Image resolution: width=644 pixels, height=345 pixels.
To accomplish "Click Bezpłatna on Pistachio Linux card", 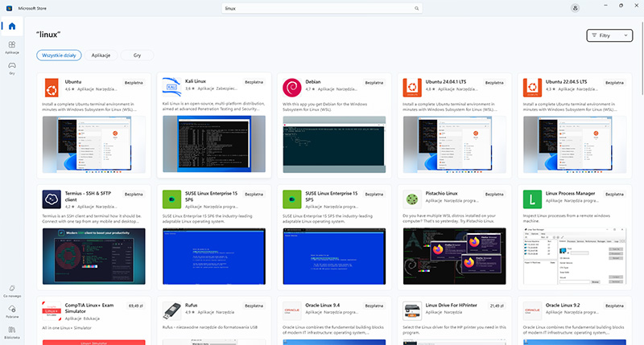I will pyautogui.click(x=494, y=194).
